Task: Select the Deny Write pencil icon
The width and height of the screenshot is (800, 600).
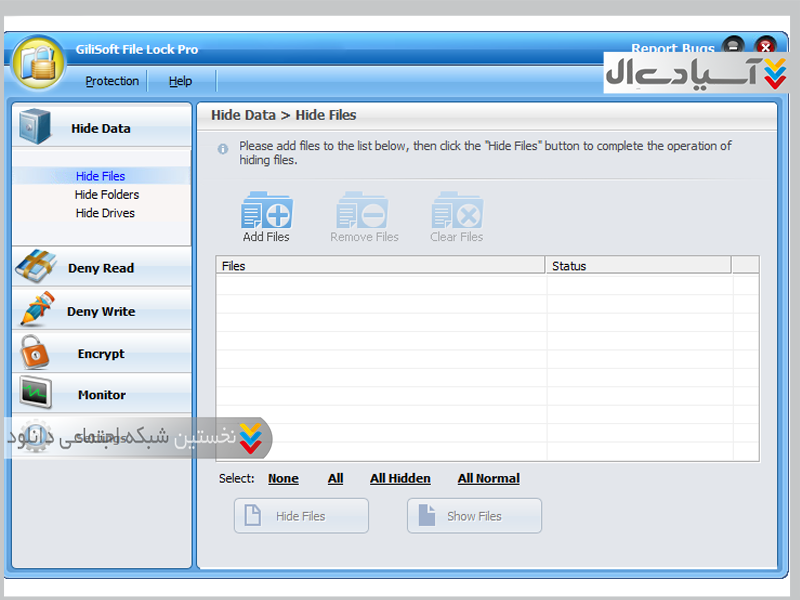Action: (36, 310)
